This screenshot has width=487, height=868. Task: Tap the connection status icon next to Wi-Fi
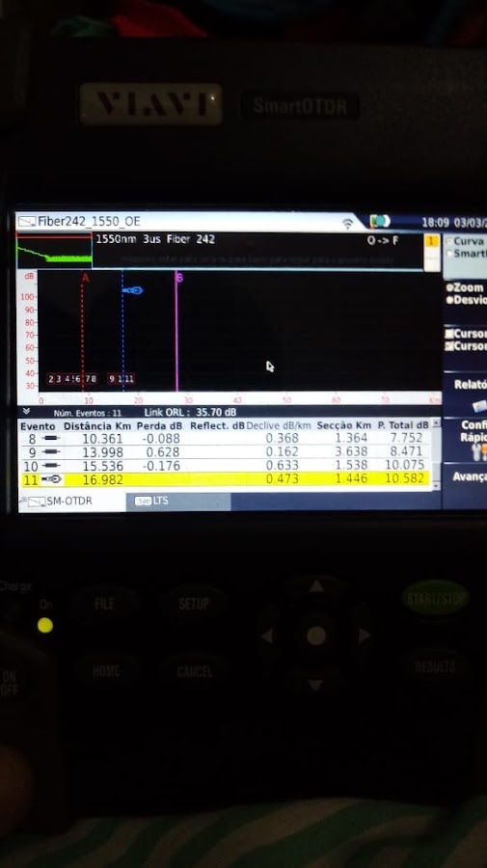tap(380, 222)
